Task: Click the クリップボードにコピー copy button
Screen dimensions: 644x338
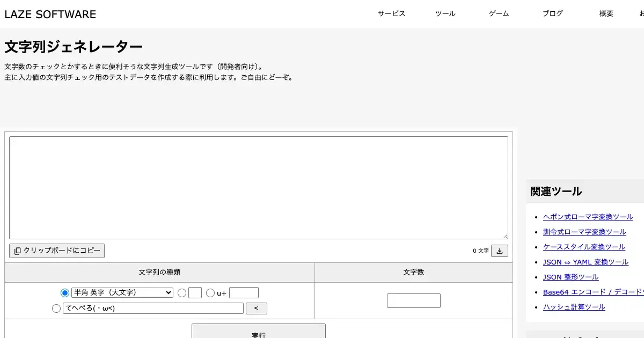Action: point(57,251)
